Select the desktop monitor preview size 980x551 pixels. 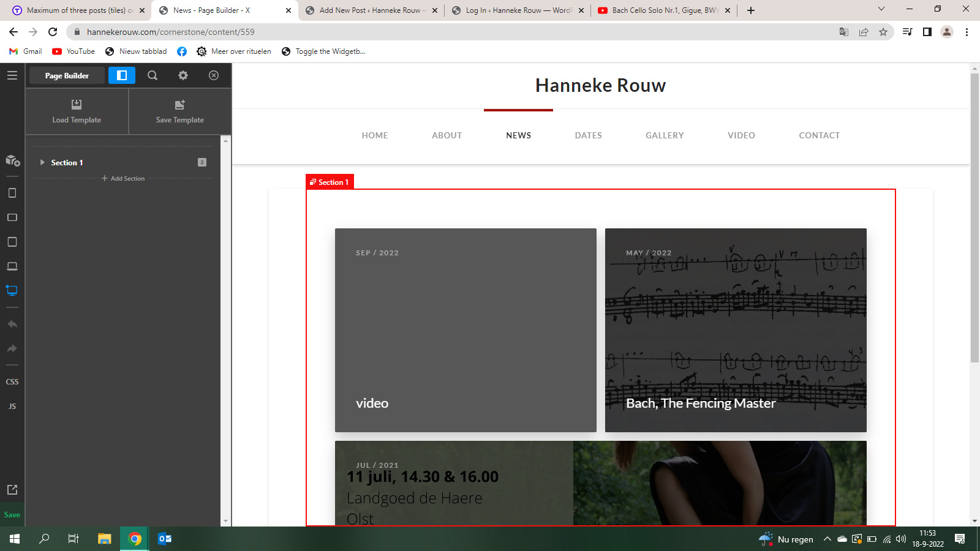click(x=12, y=291)
